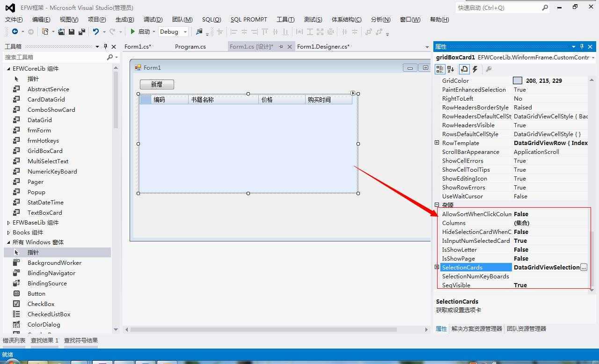599x364 pixels.
Task: Collapse the EFWCoreLib 组件 toolbox group
Action: pos(8,68)
